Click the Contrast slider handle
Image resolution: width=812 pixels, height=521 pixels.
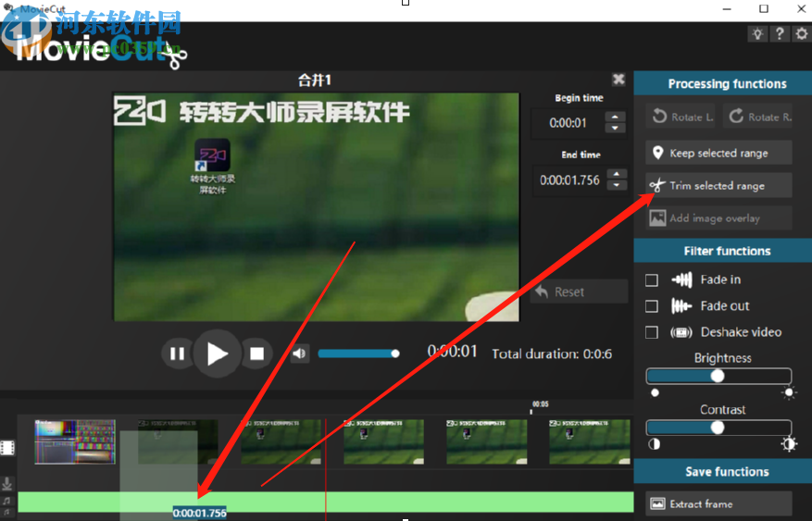click(718, 428)
